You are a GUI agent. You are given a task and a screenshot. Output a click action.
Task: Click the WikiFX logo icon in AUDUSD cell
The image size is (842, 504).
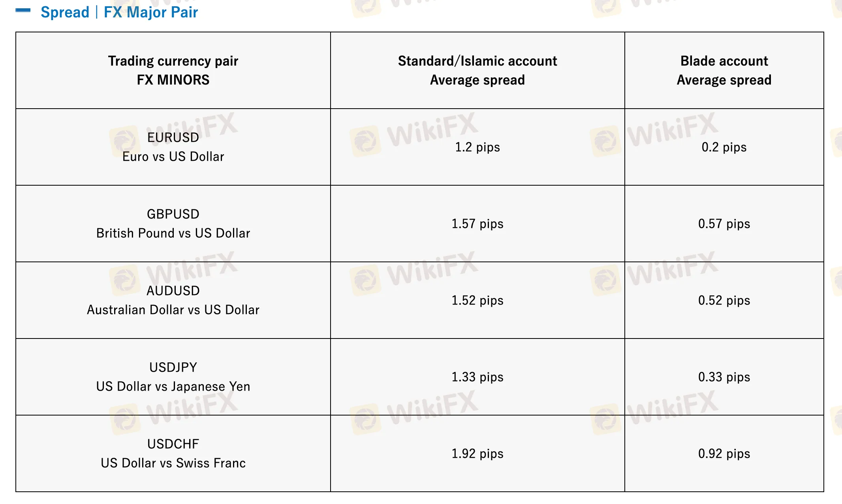(x=124, y=280)
